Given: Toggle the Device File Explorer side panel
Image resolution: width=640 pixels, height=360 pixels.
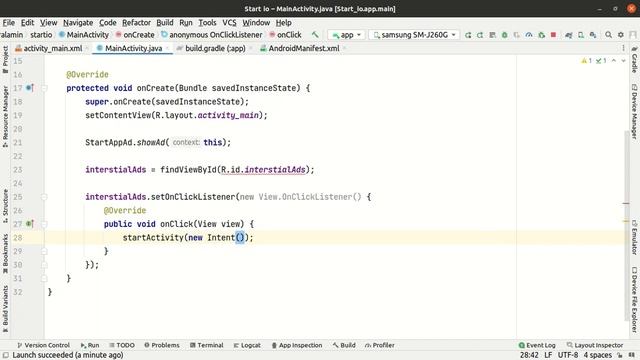Looking at the screenshot, I should (634, 299).
